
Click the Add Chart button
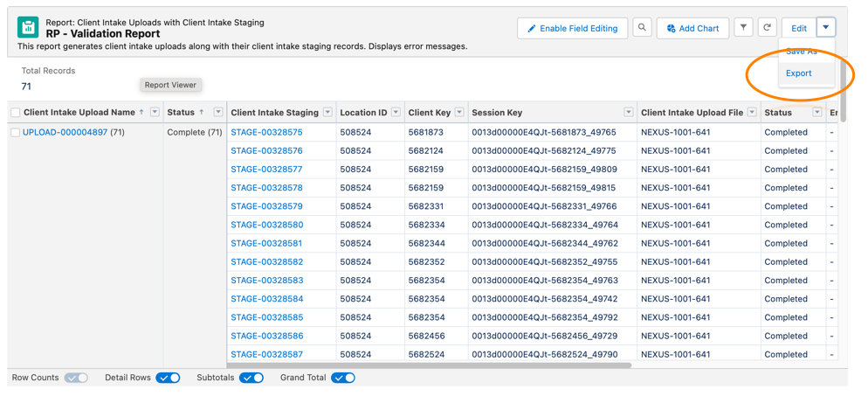point(692,28)
